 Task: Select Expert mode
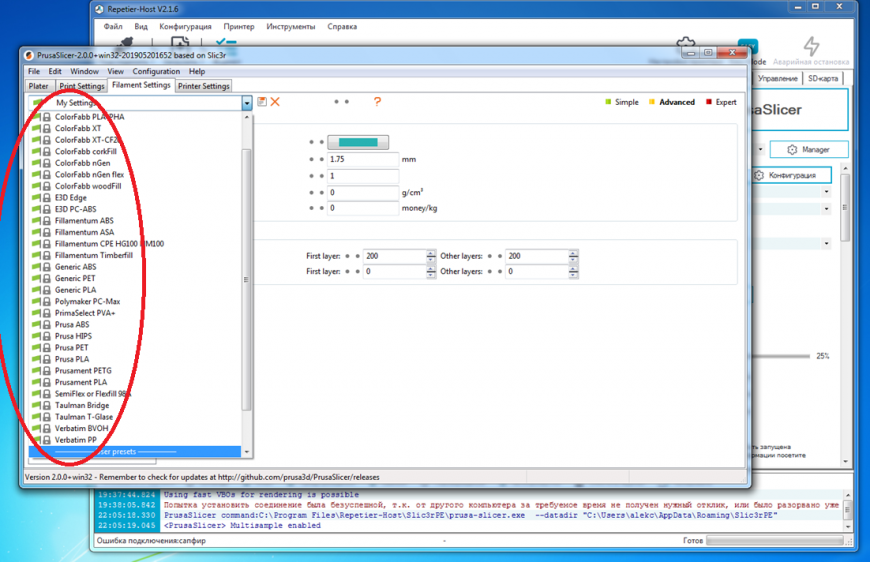coord(721,102)
